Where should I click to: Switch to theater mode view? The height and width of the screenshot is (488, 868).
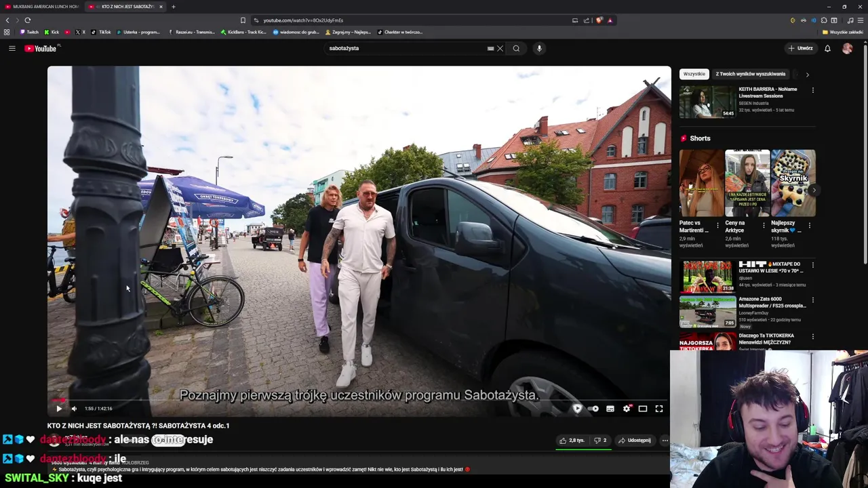coord(643,409)
